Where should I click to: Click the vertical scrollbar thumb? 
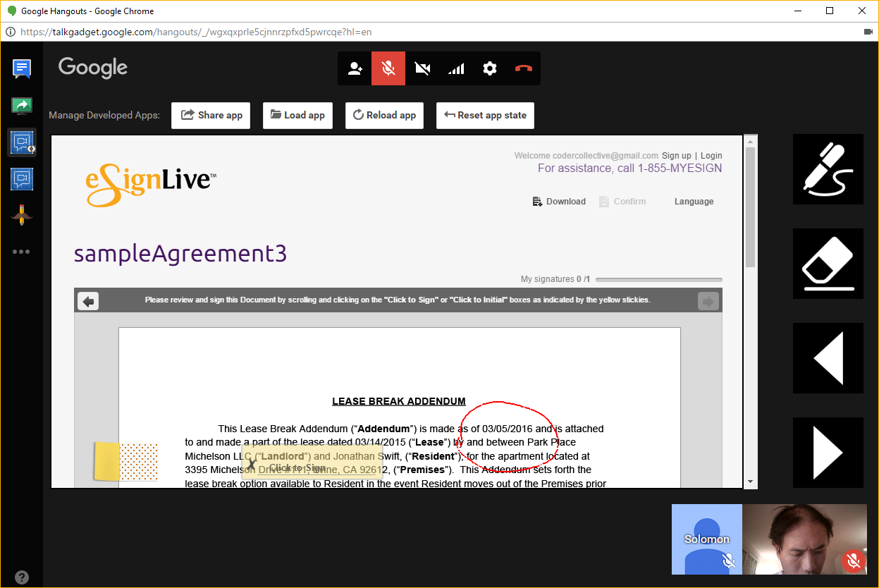click(751, 207)
